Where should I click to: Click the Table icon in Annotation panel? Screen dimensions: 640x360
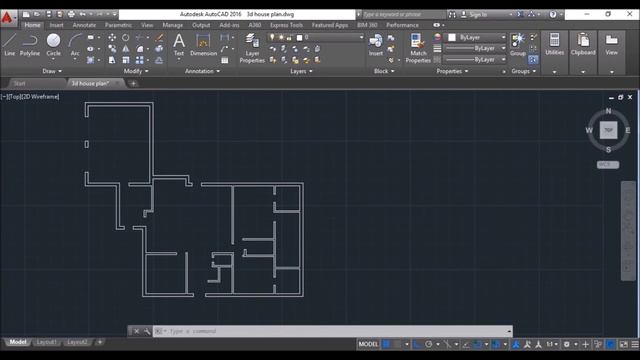224,60
